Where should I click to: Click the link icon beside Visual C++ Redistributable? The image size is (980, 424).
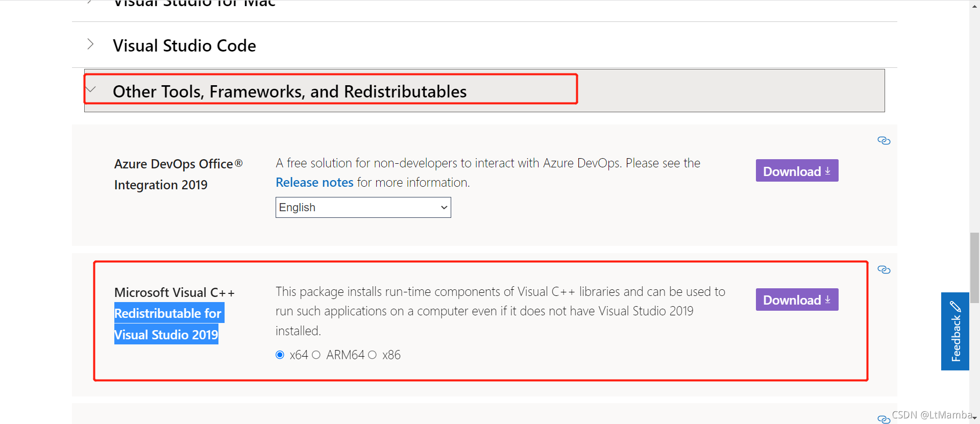pyautogui.click(x=884, y=270)
